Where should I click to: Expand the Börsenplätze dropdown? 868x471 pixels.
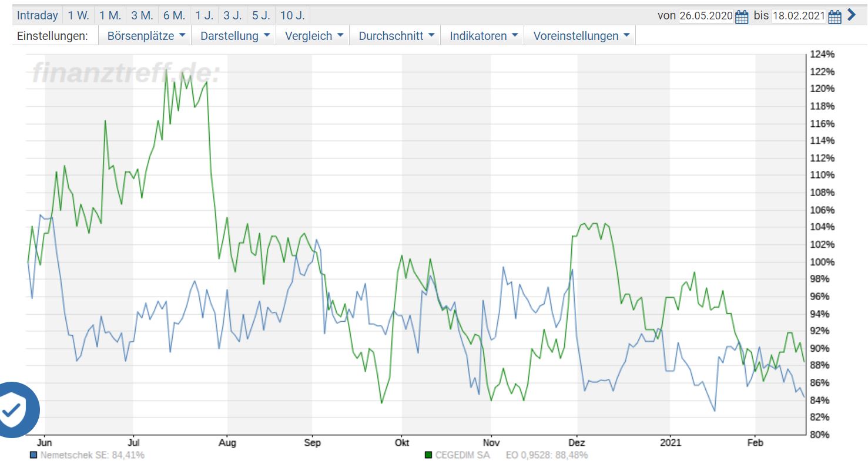coord(146,36)
